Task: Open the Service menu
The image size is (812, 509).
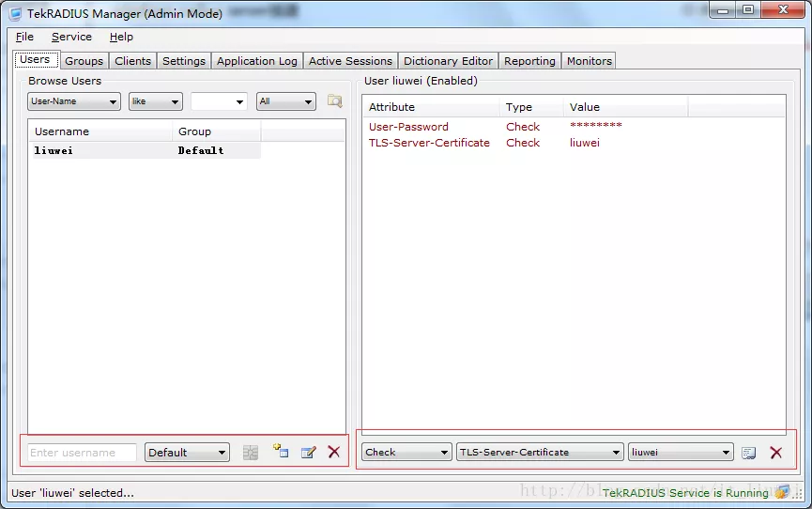Action: 71,37
